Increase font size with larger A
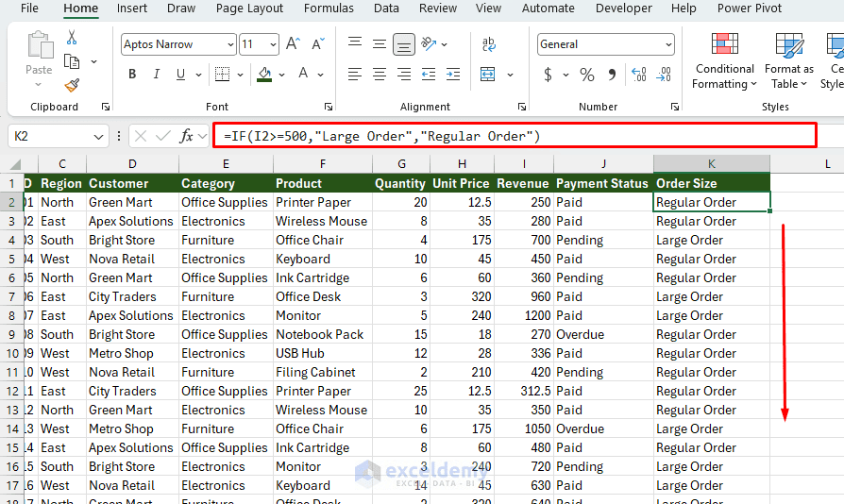Viewport: 844px width, 504px height. click(293, 43)
